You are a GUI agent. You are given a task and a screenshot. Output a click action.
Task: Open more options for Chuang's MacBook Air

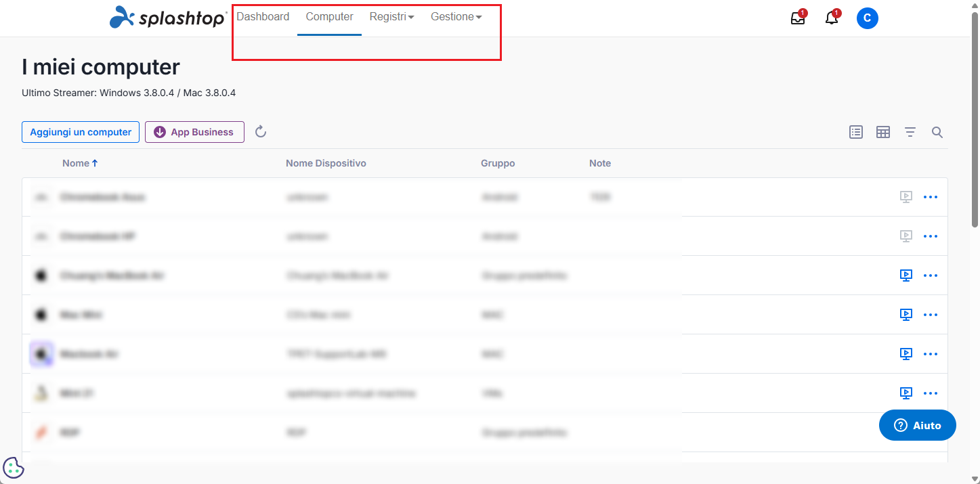coord(931,276)
